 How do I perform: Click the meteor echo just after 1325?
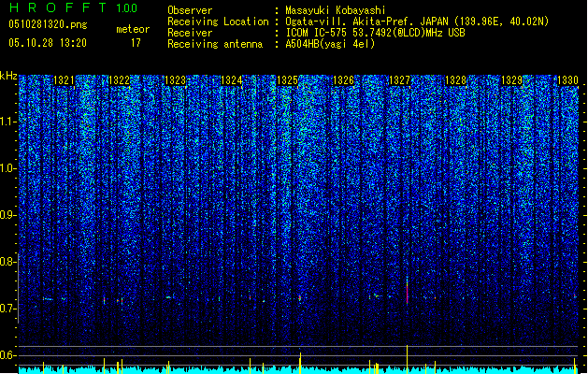300,298
